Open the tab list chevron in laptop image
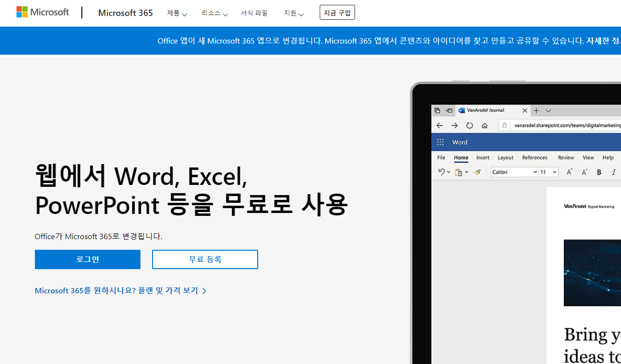The image size is (621, 364). (548, 111)
